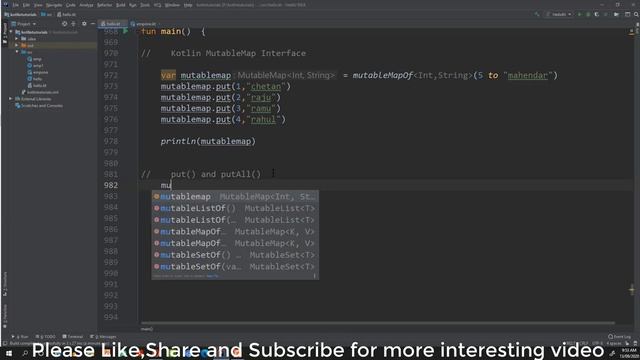Click the locate/scroll-from-source target icon in Project panel
Image resolution: width=640 pixels, height=360 pixels.
click(x=64, y=24)
